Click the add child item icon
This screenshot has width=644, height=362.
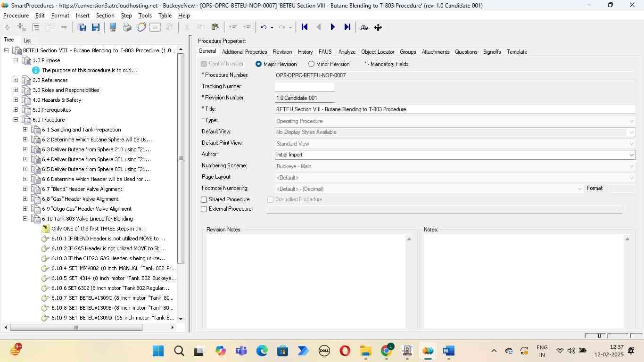click(x=21, y=27)
